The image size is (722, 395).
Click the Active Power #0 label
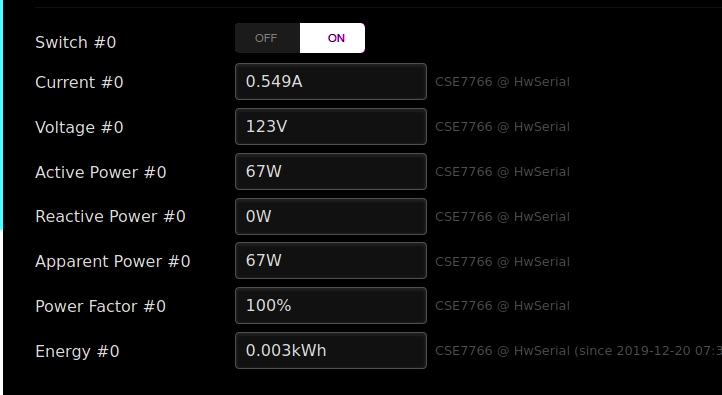coord(101,173)
